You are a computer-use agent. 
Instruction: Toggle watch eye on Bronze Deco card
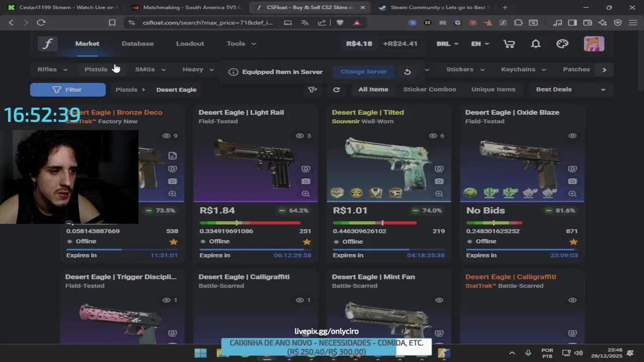(x=166, y=136)
